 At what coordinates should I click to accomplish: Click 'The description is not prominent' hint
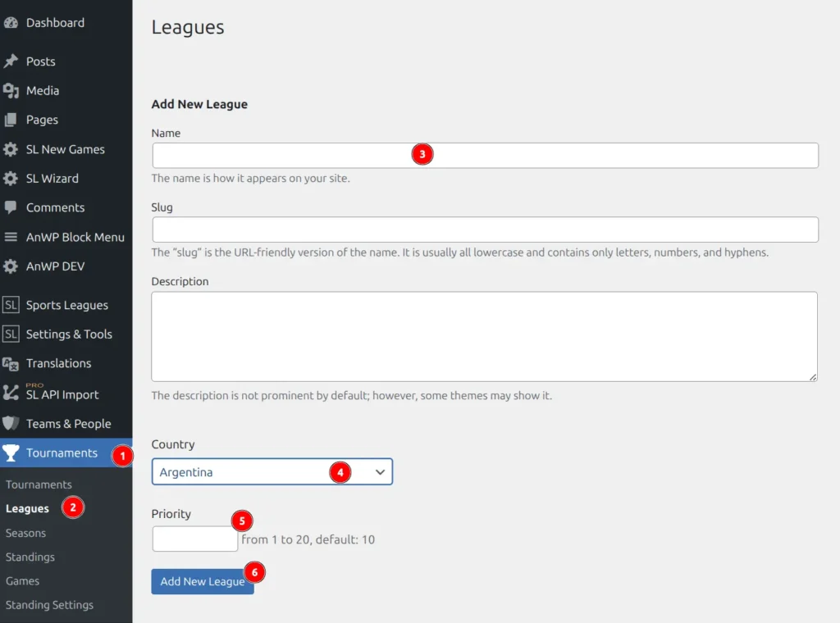coord(351,396)
